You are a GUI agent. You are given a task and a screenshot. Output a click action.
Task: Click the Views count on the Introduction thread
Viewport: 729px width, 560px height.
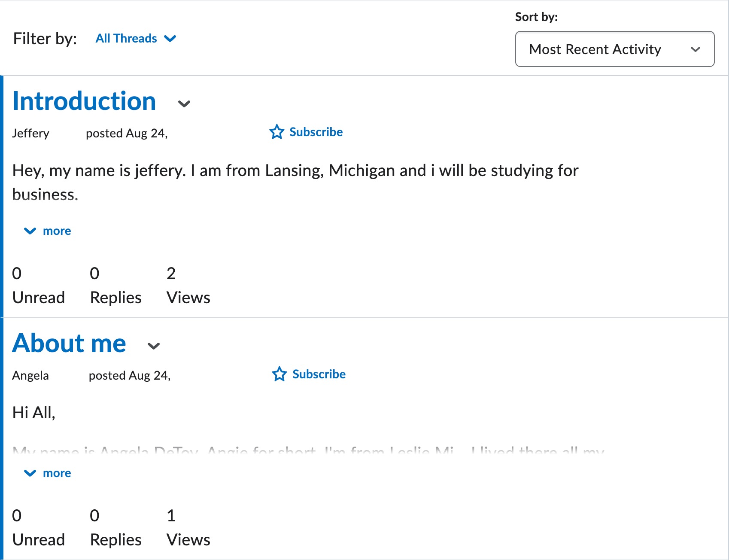point(188,286)
